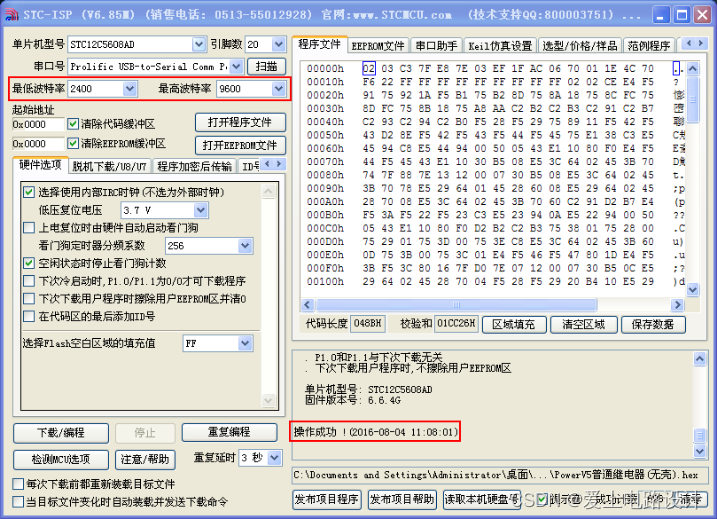
Task: Click the 发布项目程序 button
Action: tap(327, 499)
